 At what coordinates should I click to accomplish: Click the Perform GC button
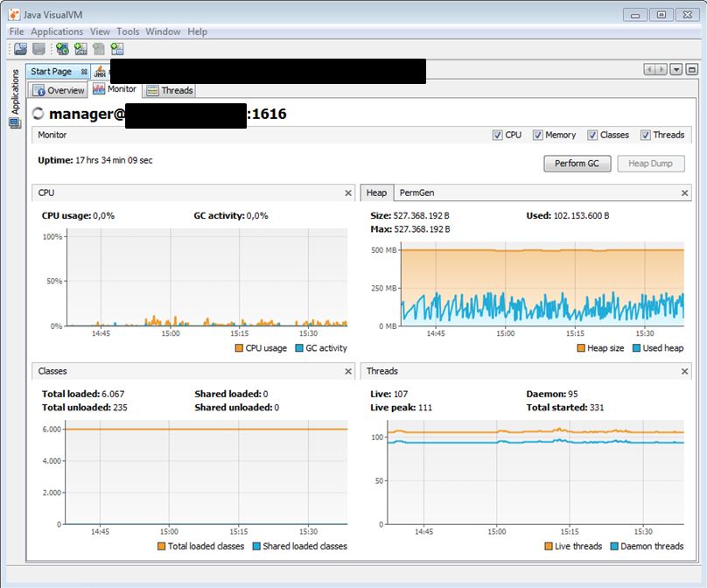(577, 164)
